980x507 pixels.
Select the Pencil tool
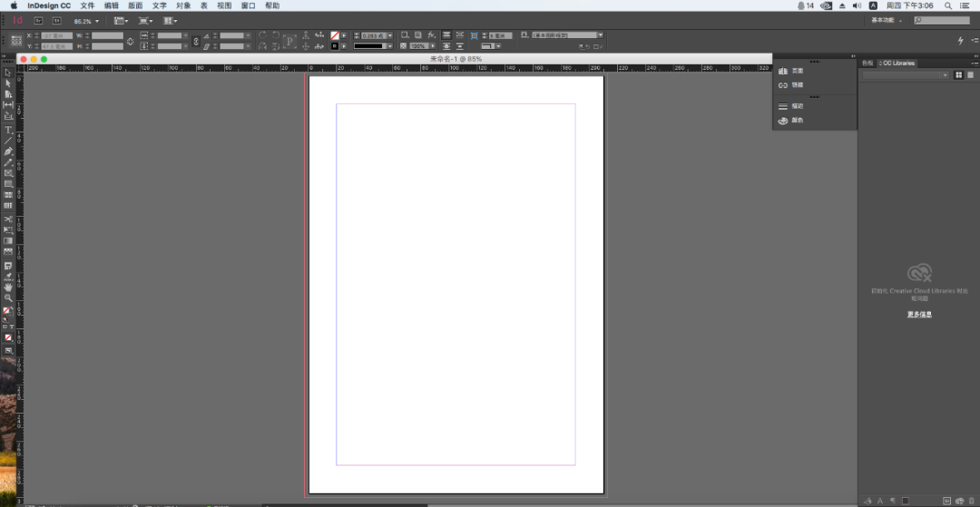(8, 161)
